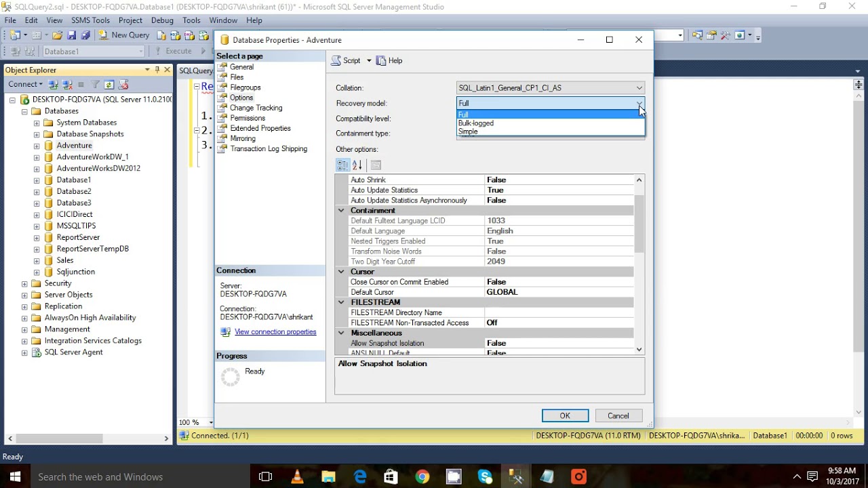
Task: Expand the System Databases folder
Action: (37, 123)
